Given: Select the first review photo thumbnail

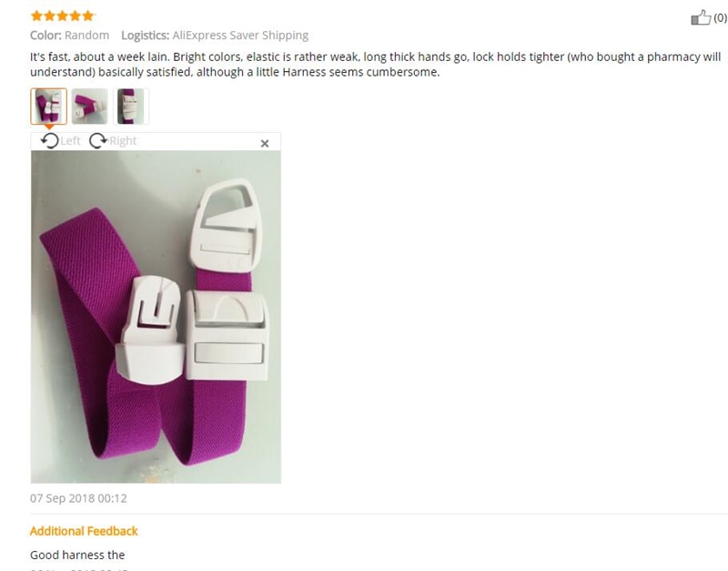Looking at the screenshot, I should pyautogui.click(x=49, y=107).
